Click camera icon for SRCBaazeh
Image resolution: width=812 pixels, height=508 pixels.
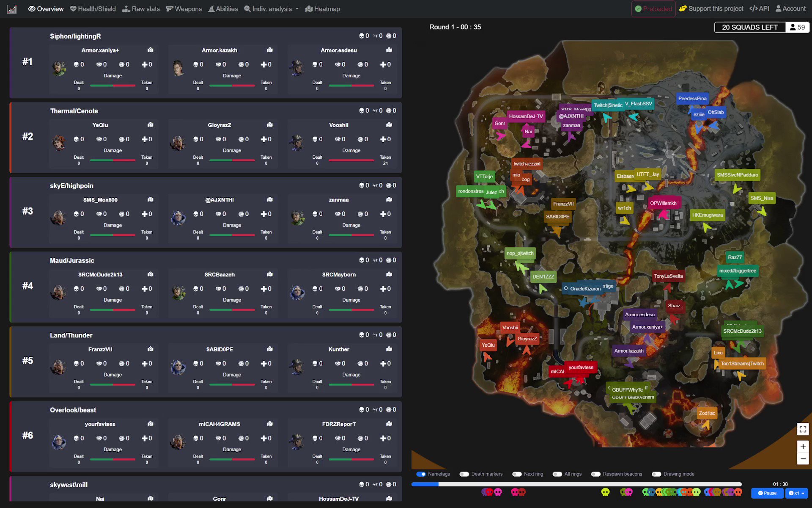click(x=270, y=274)
